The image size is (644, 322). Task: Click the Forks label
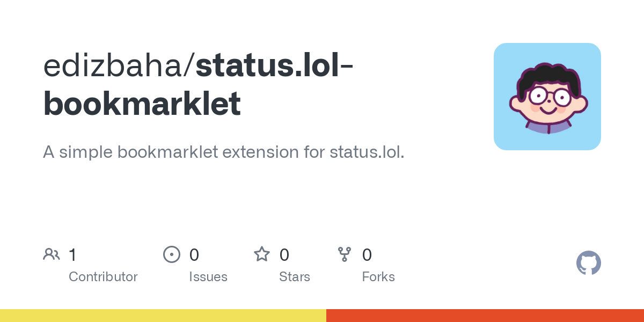click(x=378, y=277)
